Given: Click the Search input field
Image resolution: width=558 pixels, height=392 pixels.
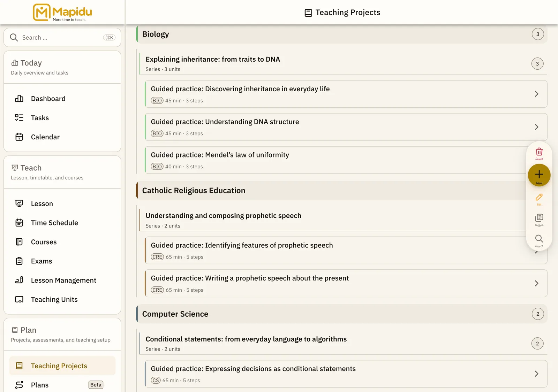Looking at the screenshot, I should point(62,38).
